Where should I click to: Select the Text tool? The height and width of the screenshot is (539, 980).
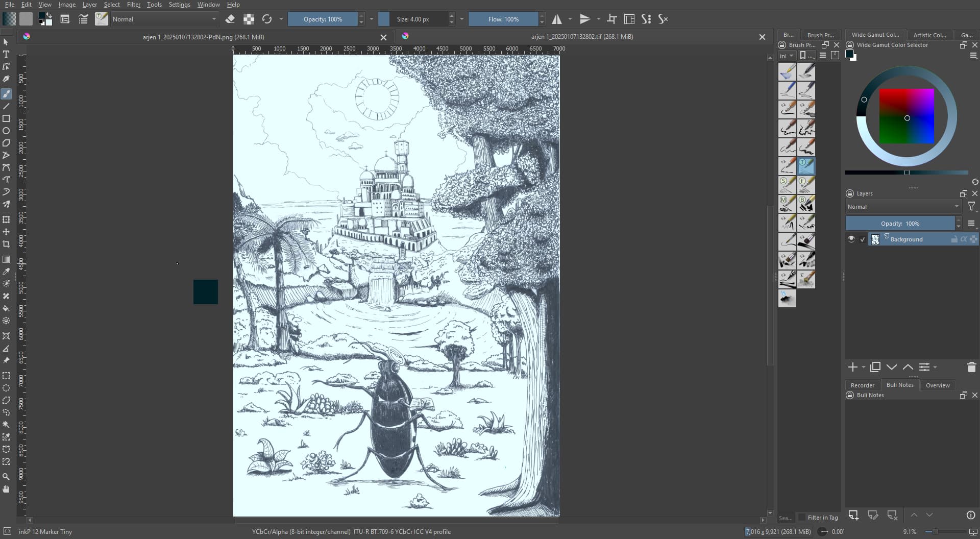[6, 54]
